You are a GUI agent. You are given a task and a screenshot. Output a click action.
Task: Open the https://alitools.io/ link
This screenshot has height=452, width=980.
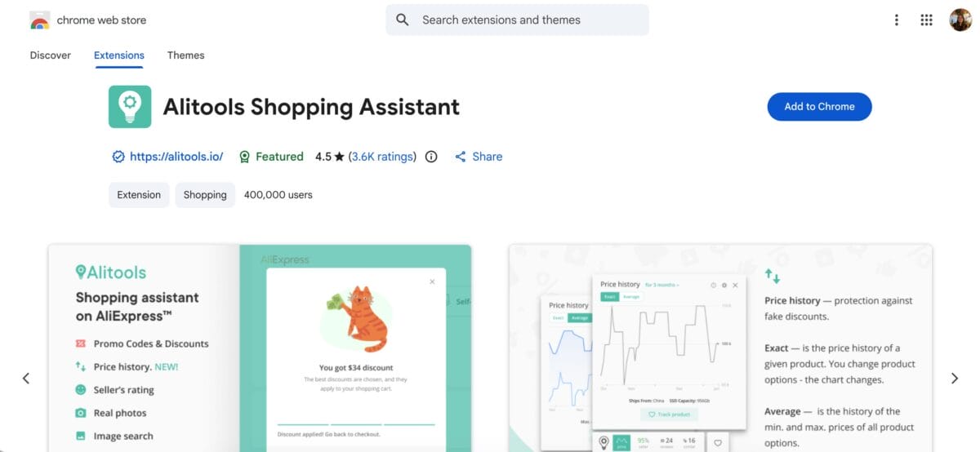(176, 157)
